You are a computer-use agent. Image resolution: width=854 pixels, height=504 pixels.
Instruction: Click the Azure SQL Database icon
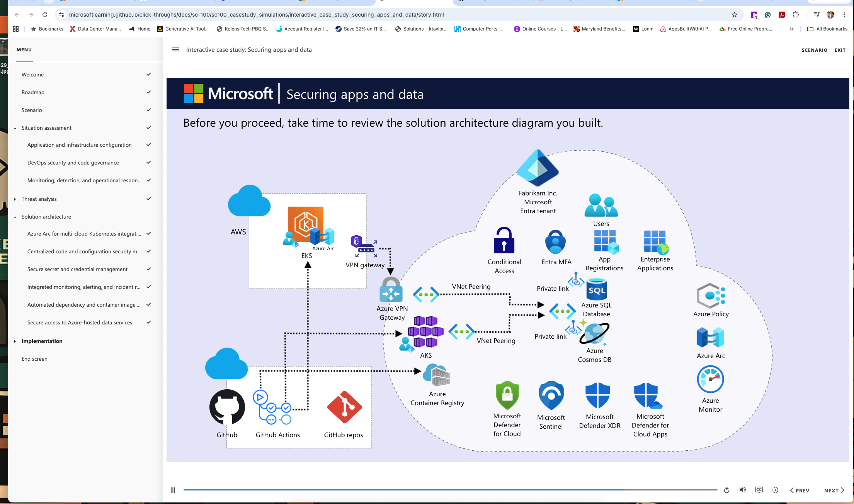[x=597, y=289]
